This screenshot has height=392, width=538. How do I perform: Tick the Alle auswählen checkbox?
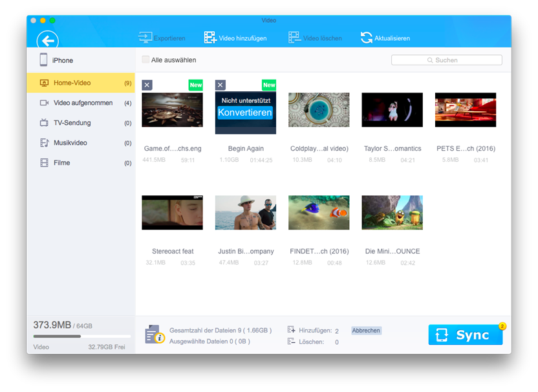click(145, 60)
